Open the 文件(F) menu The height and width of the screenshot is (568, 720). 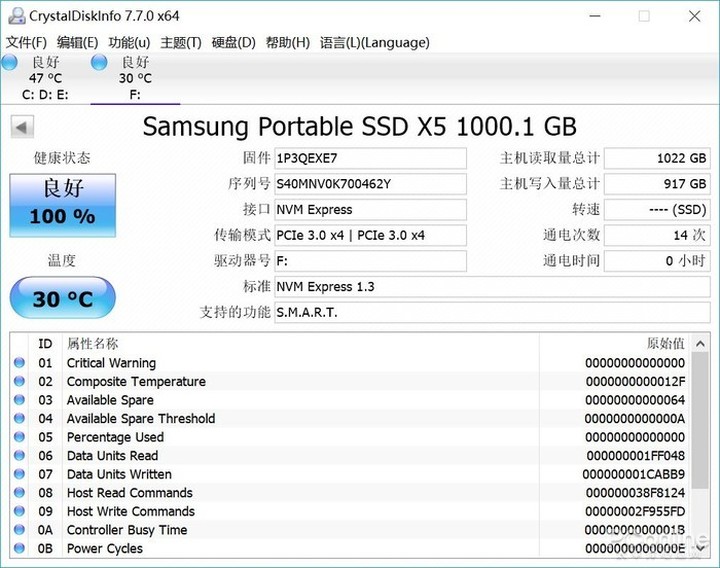point(26,42)
